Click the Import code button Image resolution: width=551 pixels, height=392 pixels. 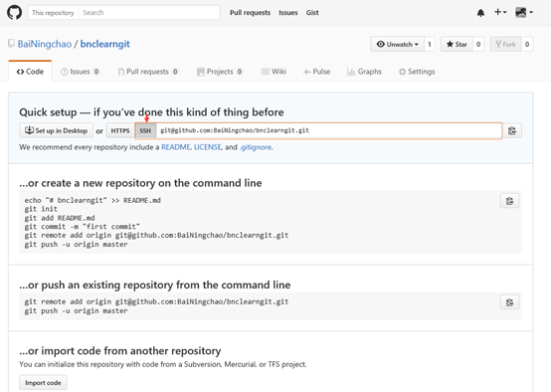[43, 383]
